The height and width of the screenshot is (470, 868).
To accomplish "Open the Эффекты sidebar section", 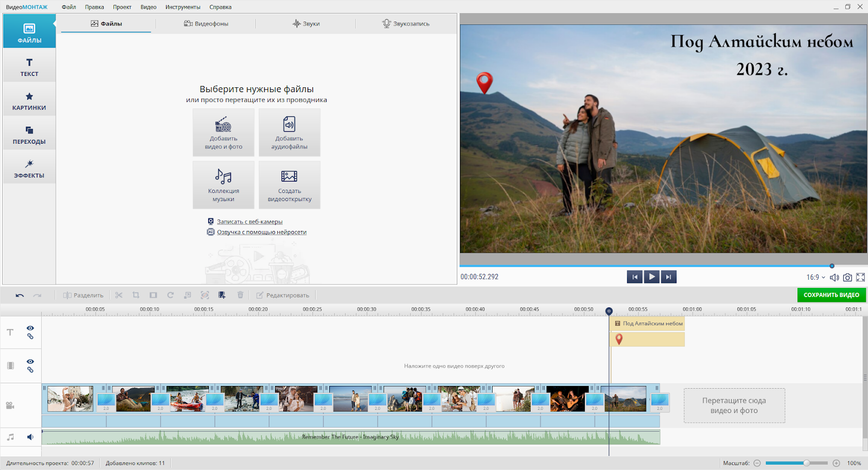I will [29, 168].
